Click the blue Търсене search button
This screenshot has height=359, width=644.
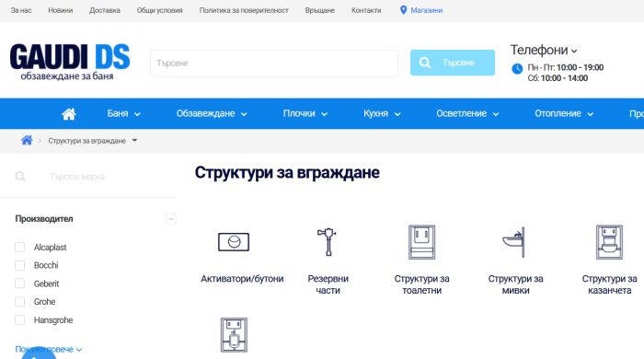click(x=453, y=63)
